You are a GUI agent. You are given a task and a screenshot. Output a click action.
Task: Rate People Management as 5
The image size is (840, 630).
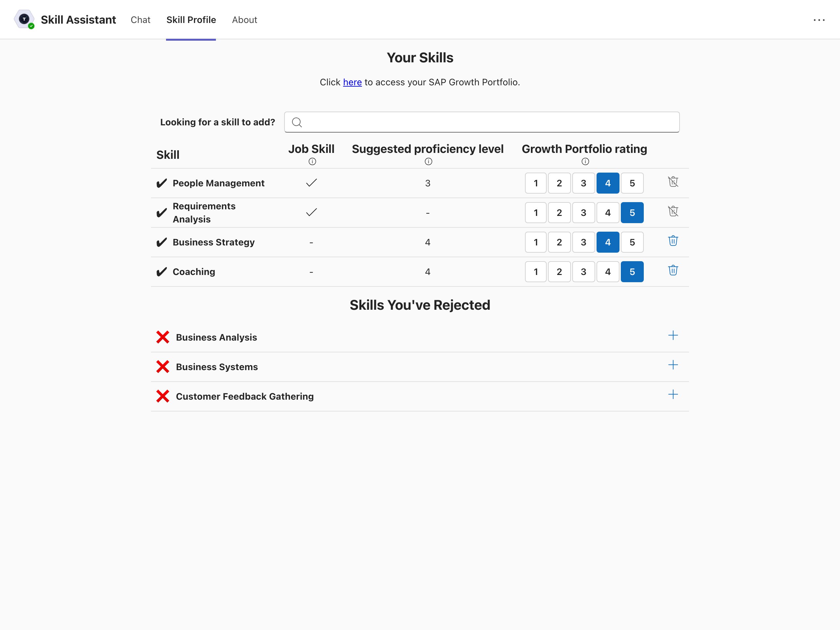[x=632, y=183]
